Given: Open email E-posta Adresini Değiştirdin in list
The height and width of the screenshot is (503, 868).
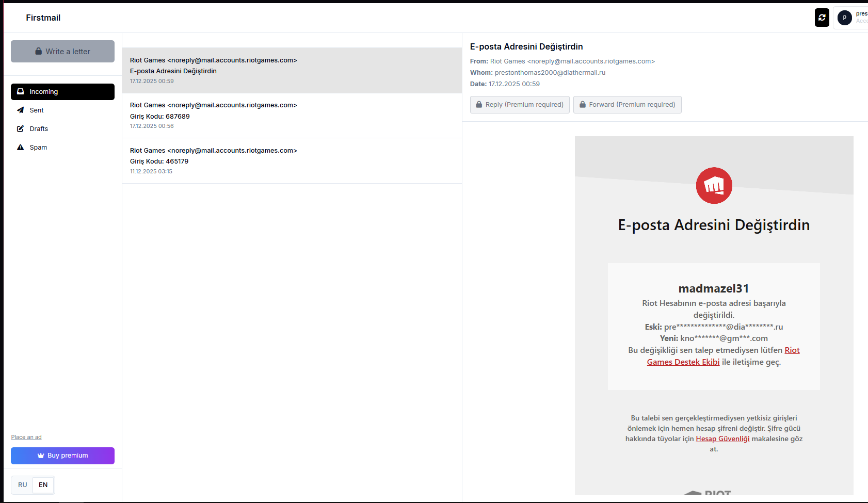Looking at the screenshot, I should click(292, 71).
